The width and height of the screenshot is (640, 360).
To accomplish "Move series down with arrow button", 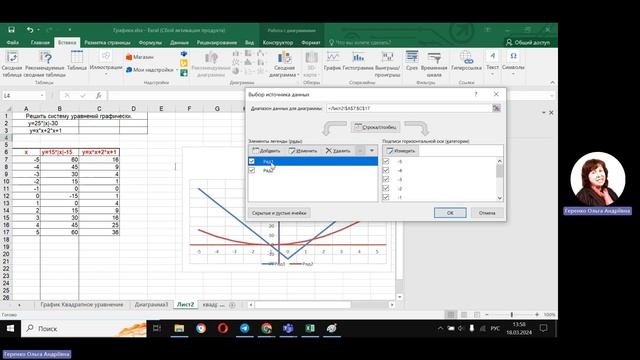I will 371,151.
